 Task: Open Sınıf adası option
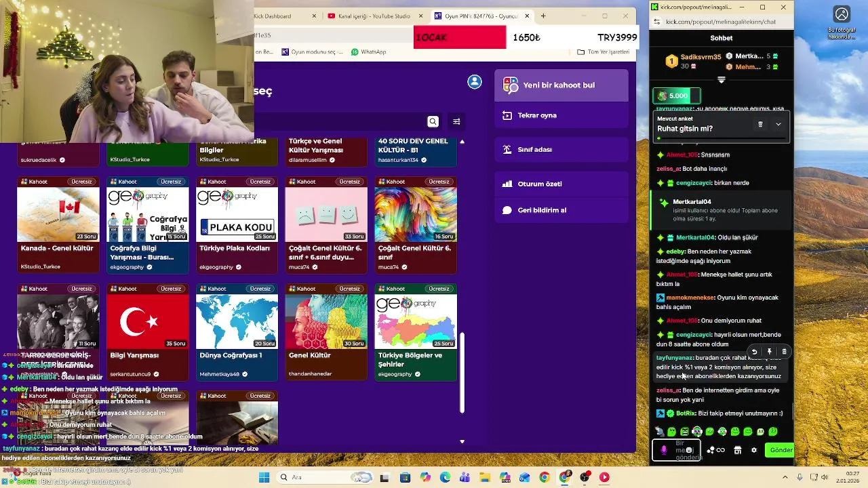561,149
